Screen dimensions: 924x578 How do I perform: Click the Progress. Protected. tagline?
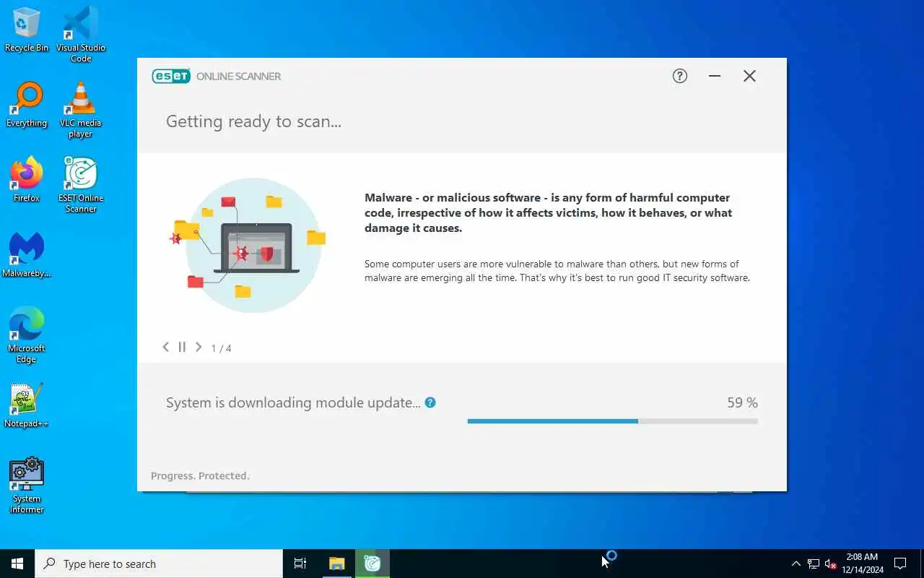tap(200, 475)
